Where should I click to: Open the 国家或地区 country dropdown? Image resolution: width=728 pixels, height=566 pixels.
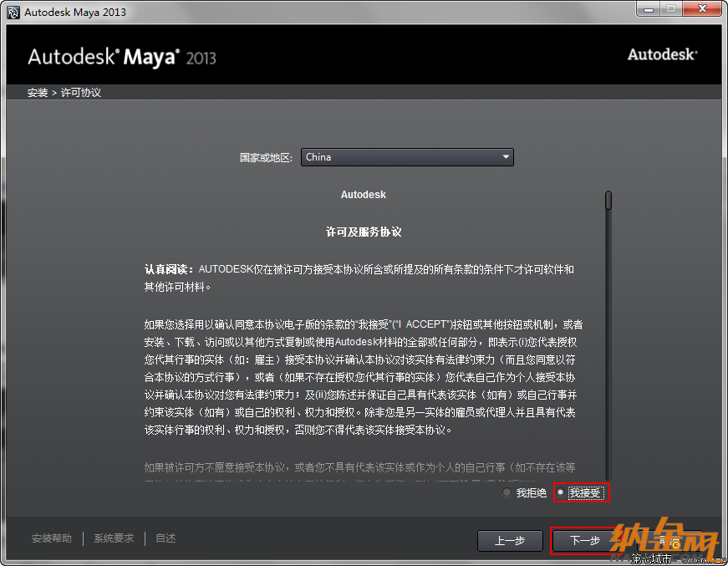[x=407, y=157]
